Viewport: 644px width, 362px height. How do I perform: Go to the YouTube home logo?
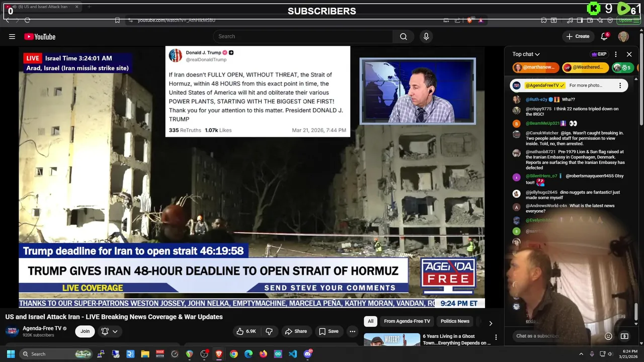click(40, 36)
